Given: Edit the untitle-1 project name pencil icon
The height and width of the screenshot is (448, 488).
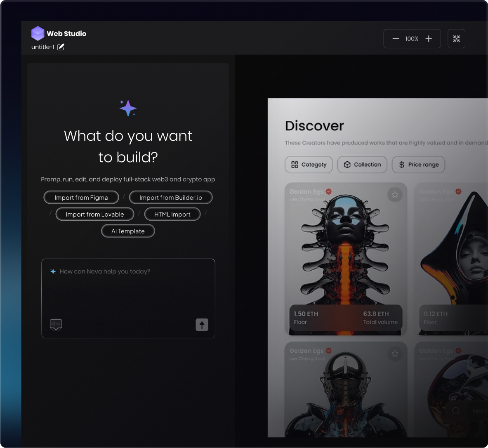Looking at the screenshot, I should tap(61, 47).
